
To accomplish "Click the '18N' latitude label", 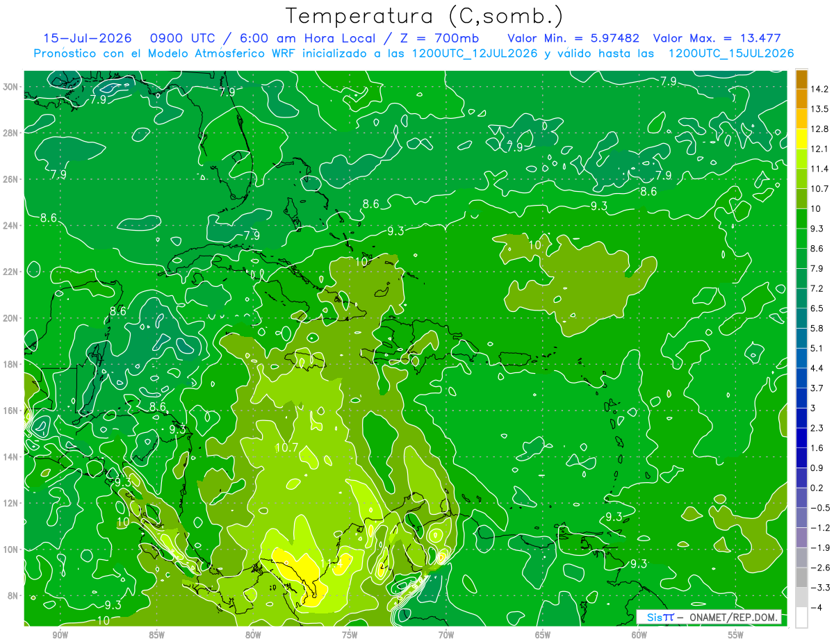I will (10, 364).
